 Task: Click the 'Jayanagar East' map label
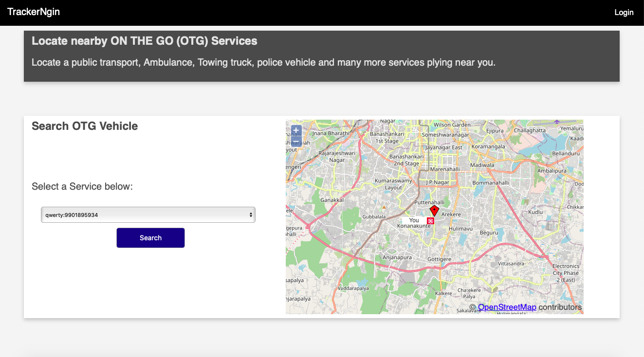tap(443, 147)
